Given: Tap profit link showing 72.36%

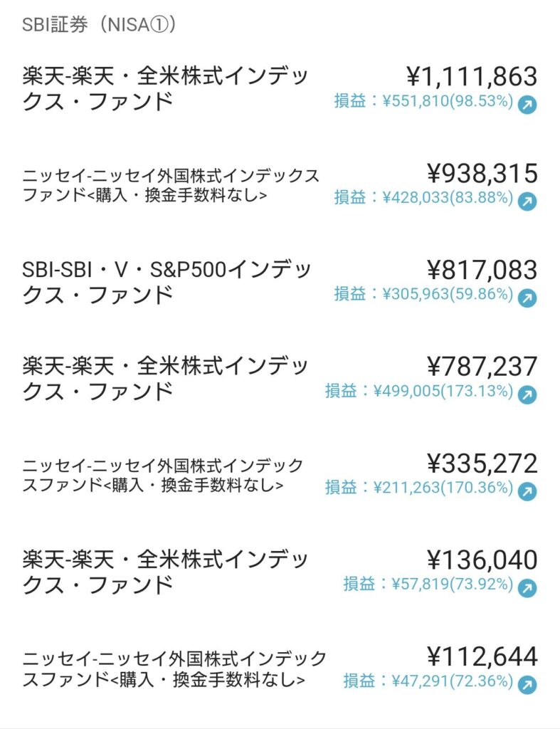Looking at the screenshot, I should 428,681.
